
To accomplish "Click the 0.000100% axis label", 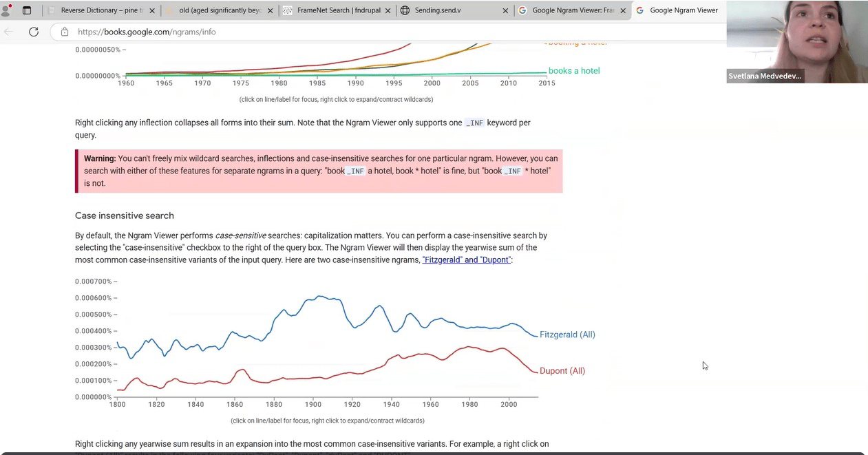I will 94,381.
